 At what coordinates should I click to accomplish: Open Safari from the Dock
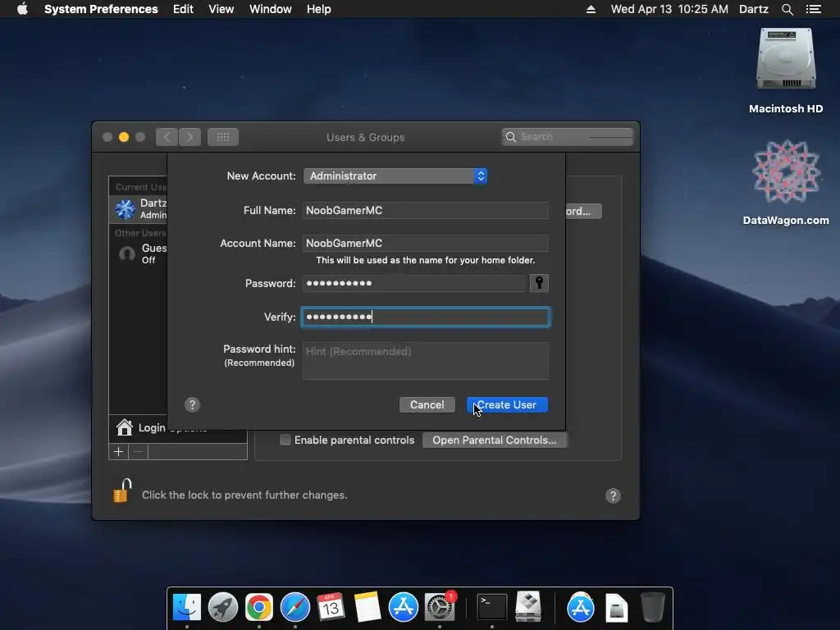[295, 608]
